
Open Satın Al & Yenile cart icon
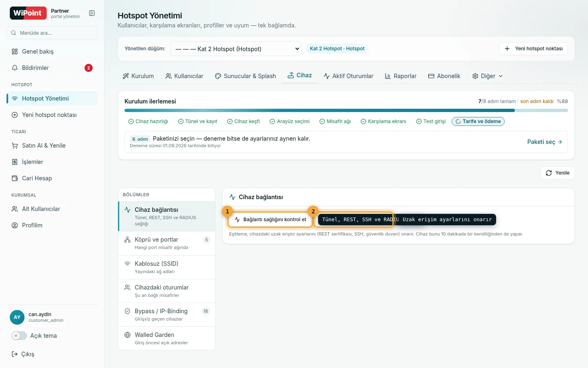15,146
